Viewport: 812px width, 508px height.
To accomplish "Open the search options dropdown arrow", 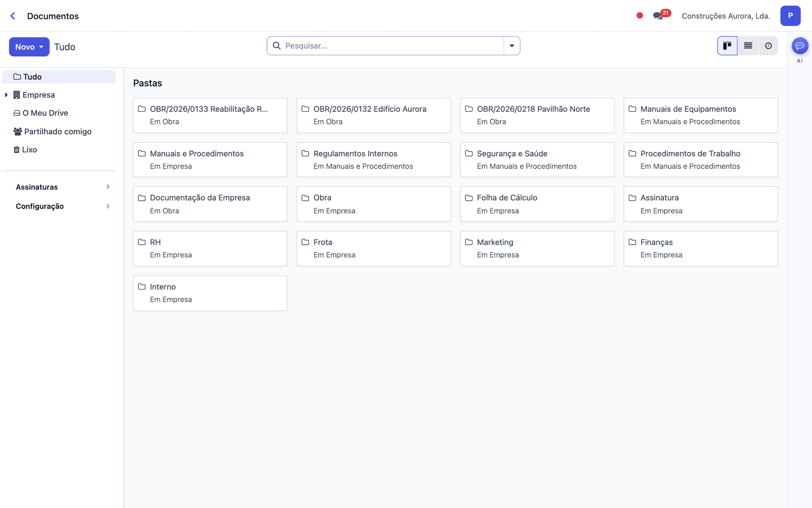I will tap(512, 46).
